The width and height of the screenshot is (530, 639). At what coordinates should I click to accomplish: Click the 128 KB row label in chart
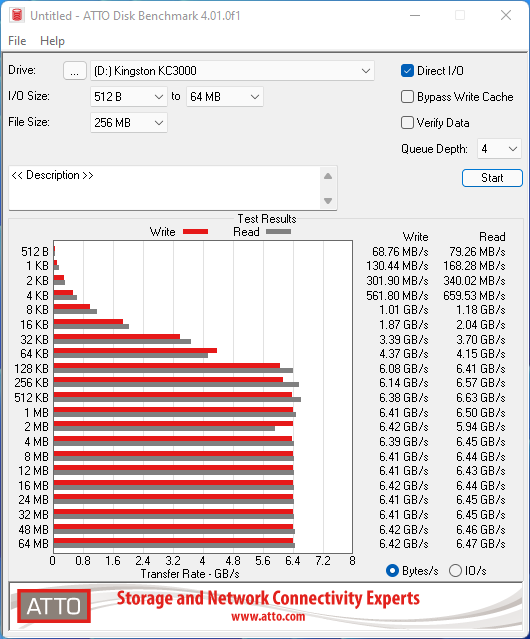31,368
